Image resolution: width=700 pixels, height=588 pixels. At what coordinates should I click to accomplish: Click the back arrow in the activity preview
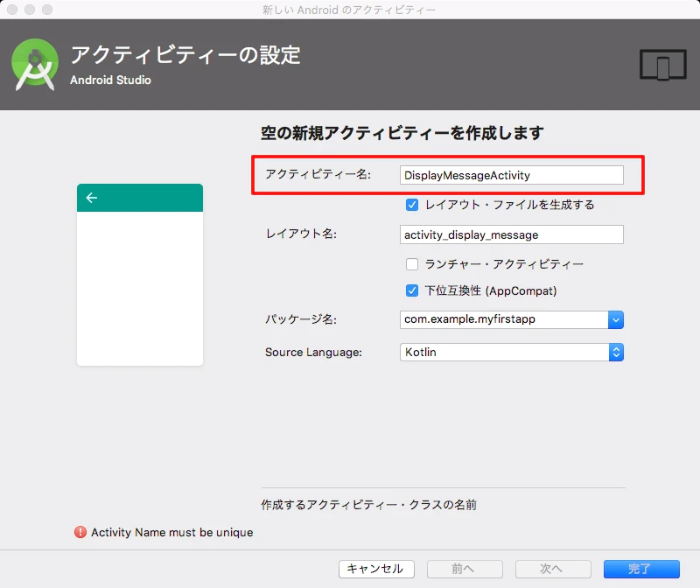pos(92,198)
